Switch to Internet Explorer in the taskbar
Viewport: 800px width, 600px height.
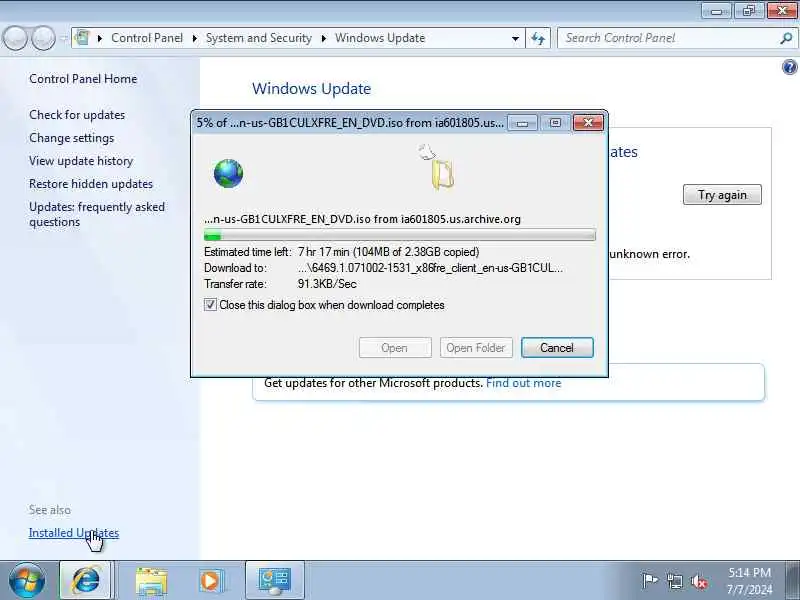click(85, 580)
